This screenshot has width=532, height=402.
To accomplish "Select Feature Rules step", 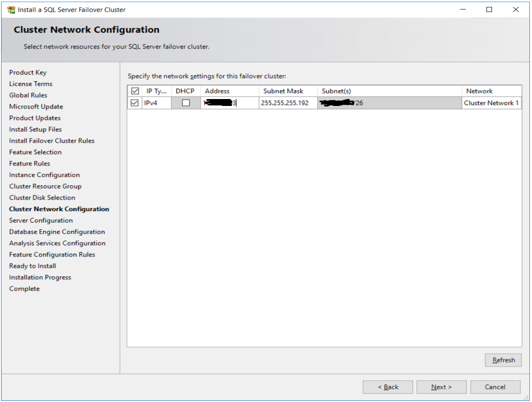I will [29, 163].
